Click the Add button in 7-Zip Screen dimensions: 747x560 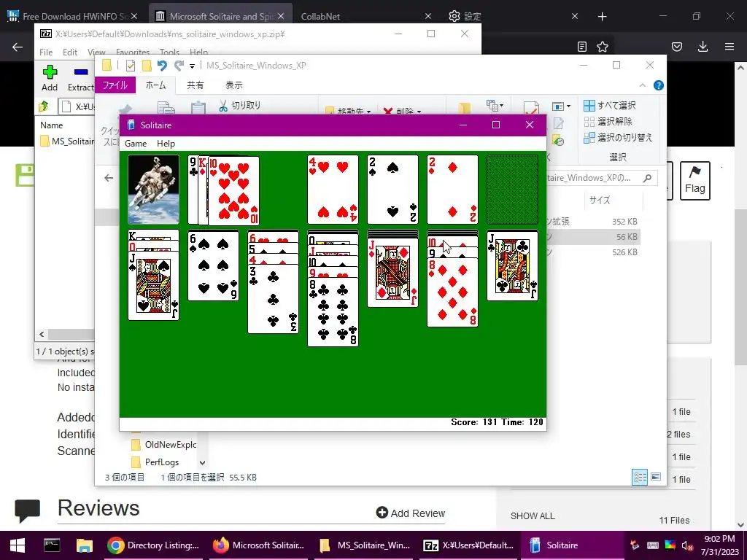(50, 79)
